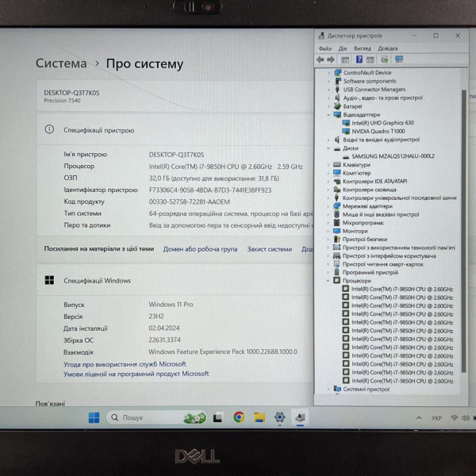Select Контролери IDE ATA/ATAPI category

(x=374, y=181)
